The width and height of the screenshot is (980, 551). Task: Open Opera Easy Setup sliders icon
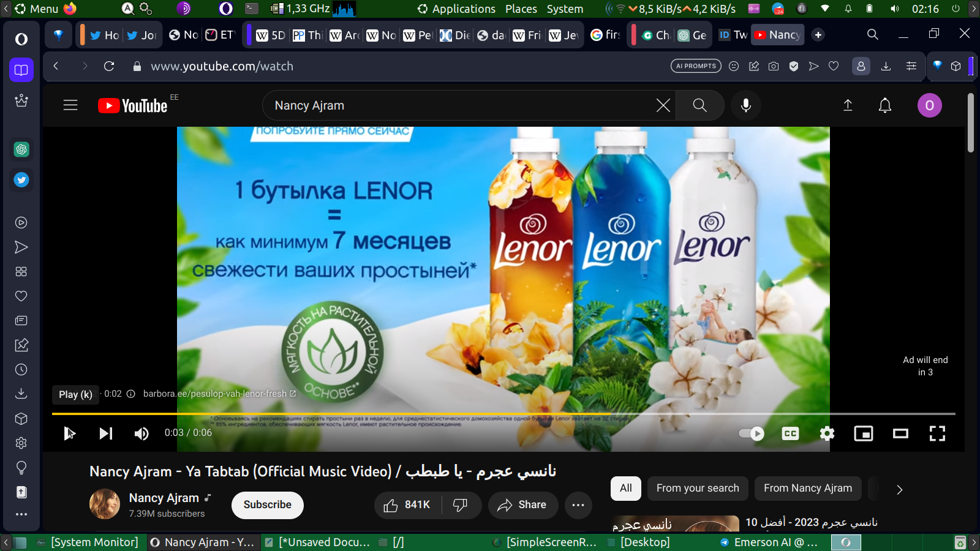(x=911, y=66)
